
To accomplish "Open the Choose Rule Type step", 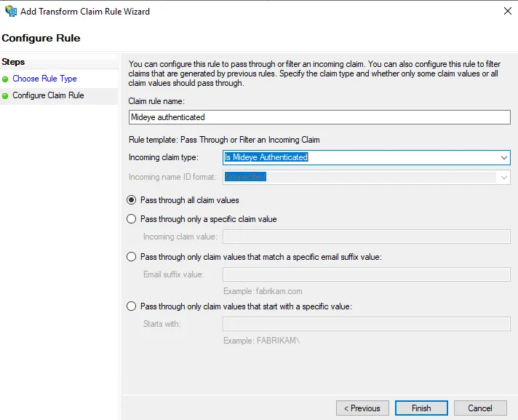I will pyautogui.click(x=44, y=79).
